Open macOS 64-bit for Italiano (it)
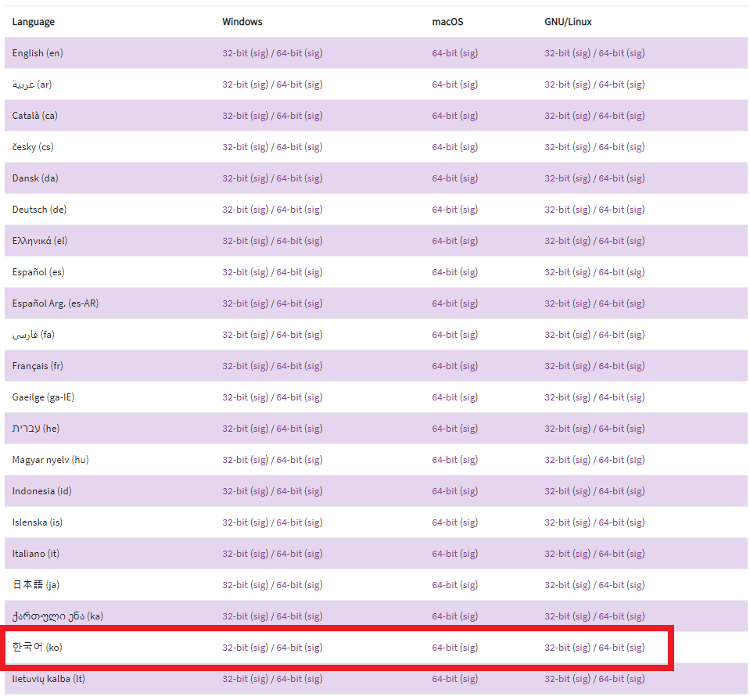 click(x=444, y=553)
